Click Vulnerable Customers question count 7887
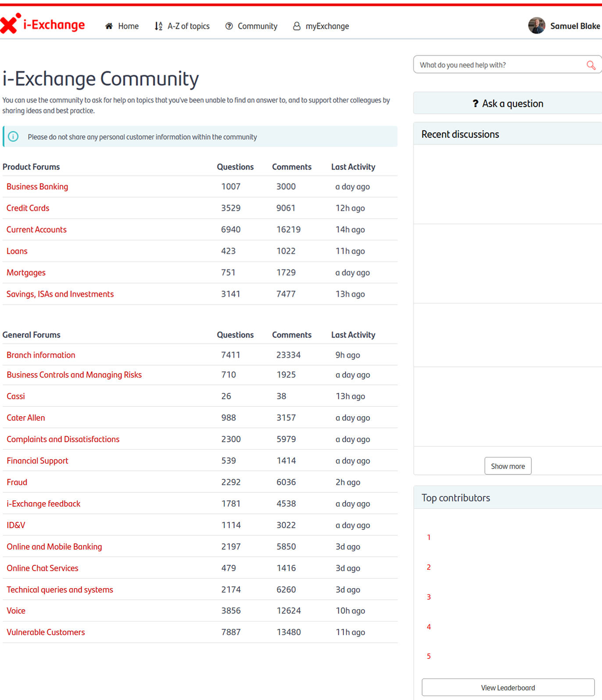This screenshot has height=700, width=602. 231,632
